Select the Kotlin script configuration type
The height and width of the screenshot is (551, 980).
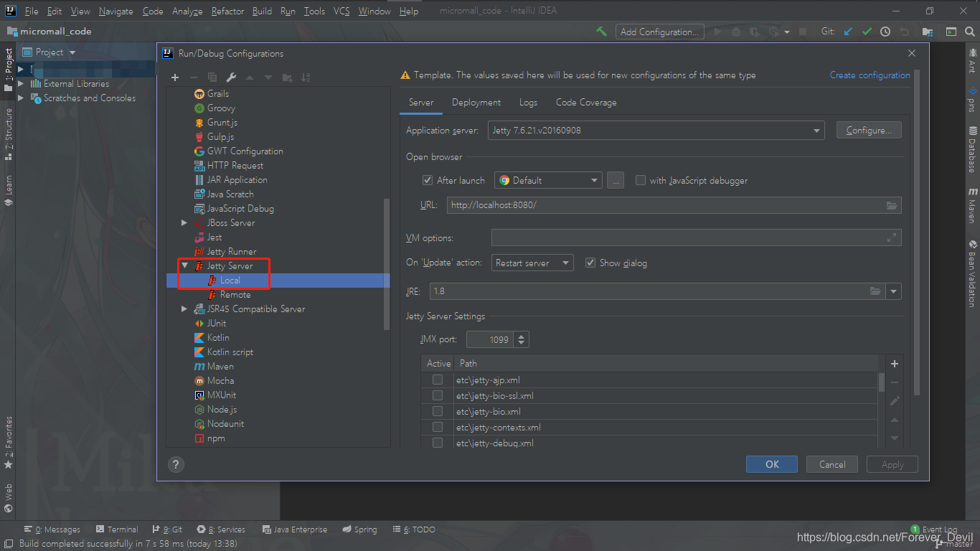[230, 352]
